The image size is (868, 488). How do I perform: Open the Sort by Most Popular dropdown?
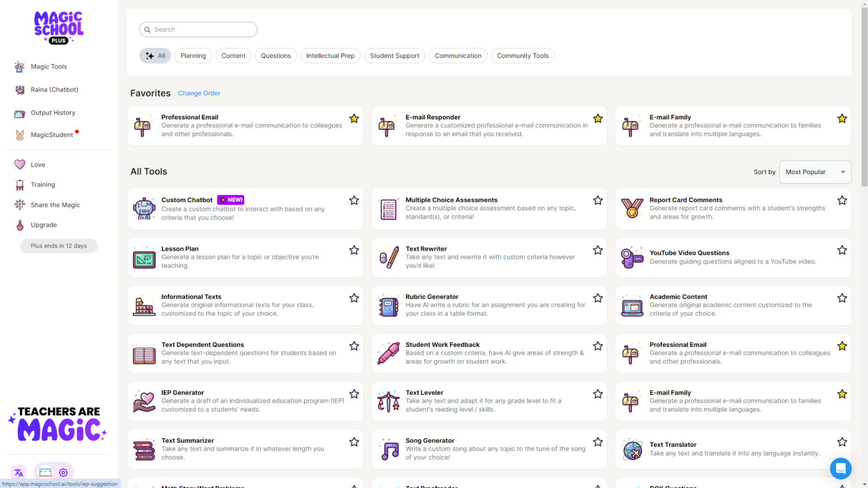click(x=814, y=172)
